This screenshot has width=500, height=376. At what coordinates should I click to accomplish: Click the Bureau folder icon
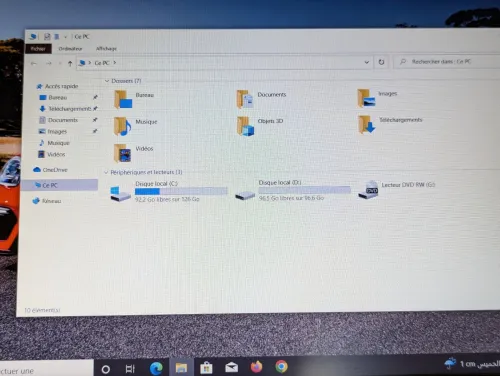[x=123, y=99]
